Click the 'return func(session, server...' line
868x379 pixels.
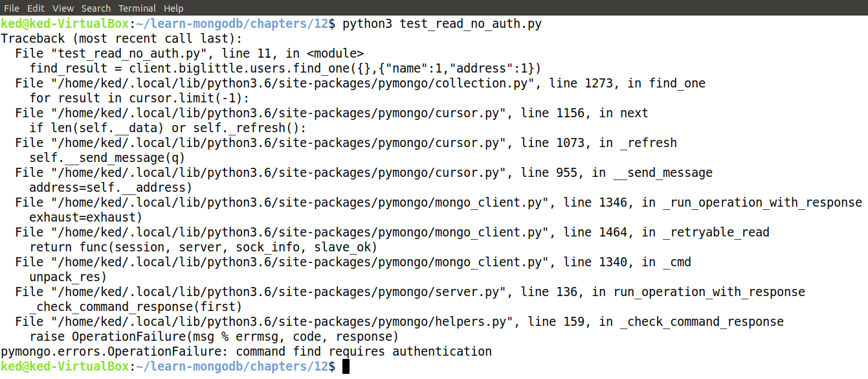pos(203,247)
